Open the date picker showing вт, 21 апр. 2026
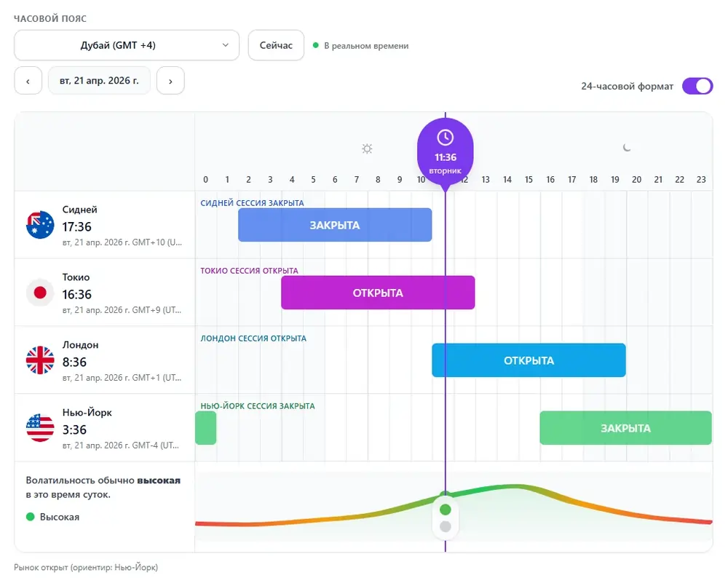This screenshot has height=578, width=728. coord(99,81)
